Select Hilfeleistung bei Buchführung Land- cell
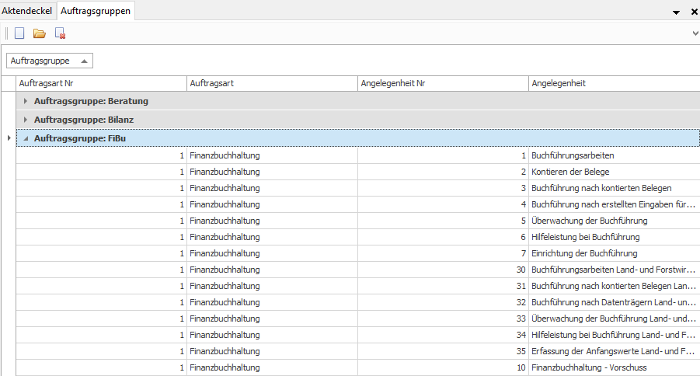 click(614, 335)
